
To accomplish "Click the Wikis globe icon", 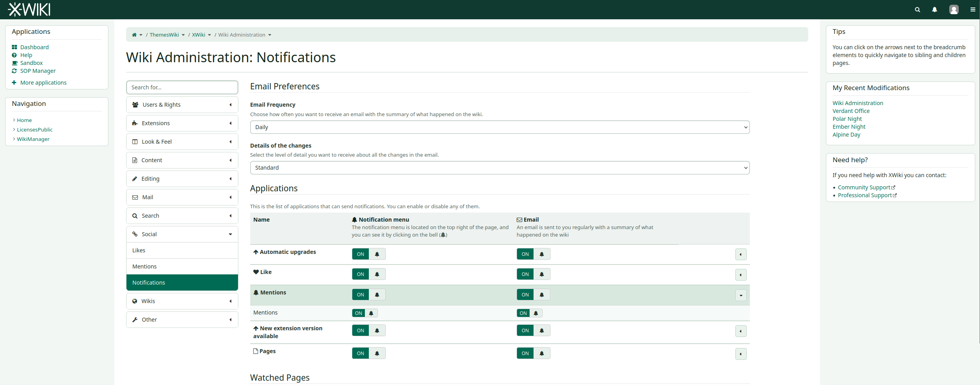I will (x=135, y=301).
